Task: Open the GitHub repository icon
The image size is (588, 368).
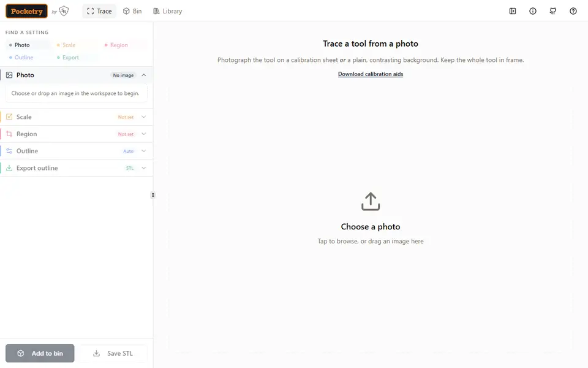Action: [x=553, y=11]
